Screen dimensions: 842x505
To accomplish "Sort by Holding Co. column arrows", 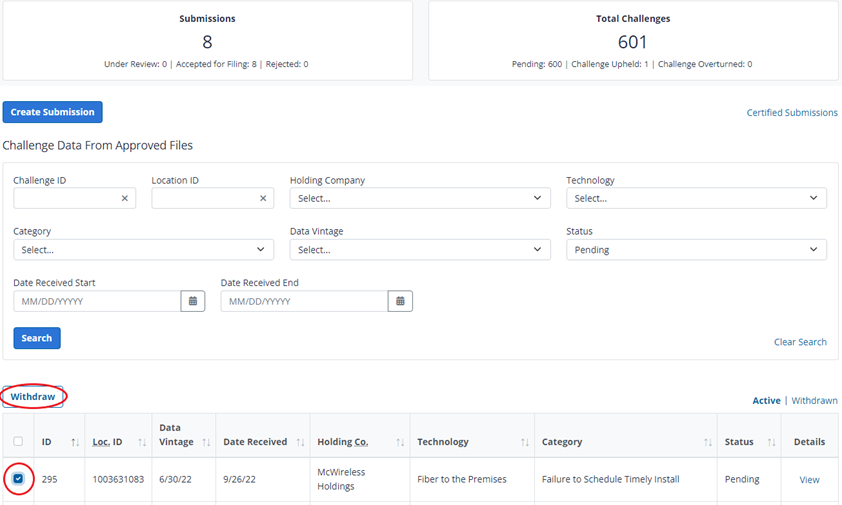I will pyautogui.click(x=400, y=442).
